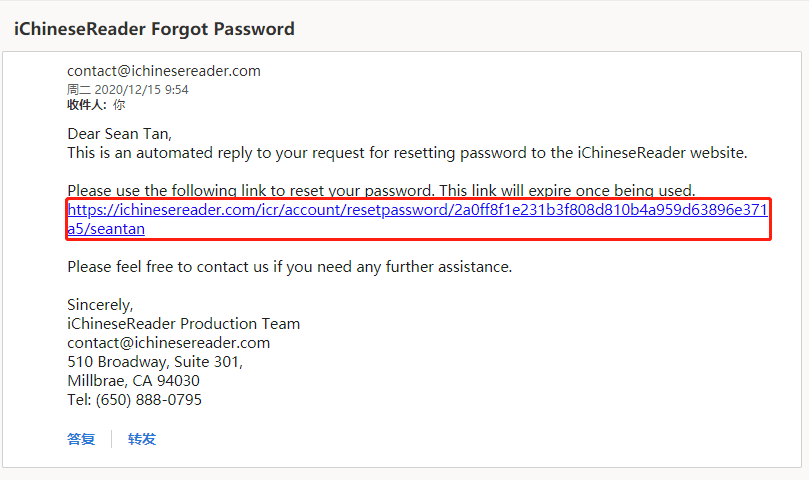Click the sender address in the header
The height and width of the screenshot is (480, 809).
click(x=164, y=71)
